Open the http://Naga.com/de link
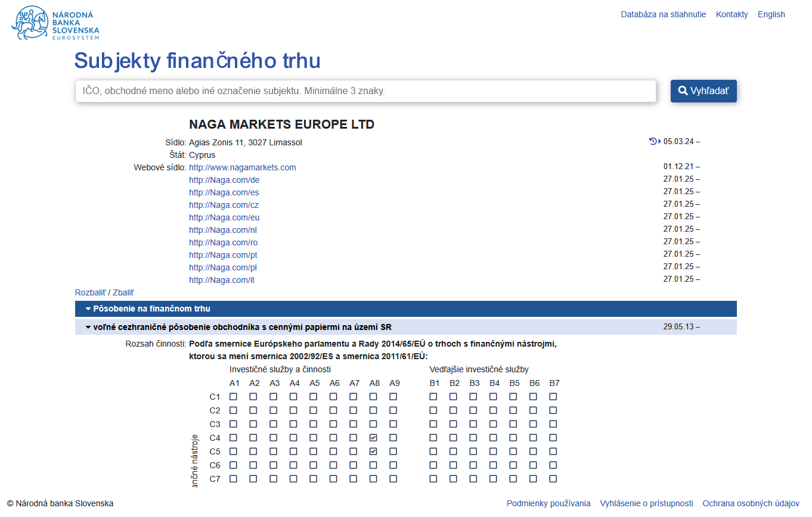Viewport: 812px width, 517px height. (224, 180)
